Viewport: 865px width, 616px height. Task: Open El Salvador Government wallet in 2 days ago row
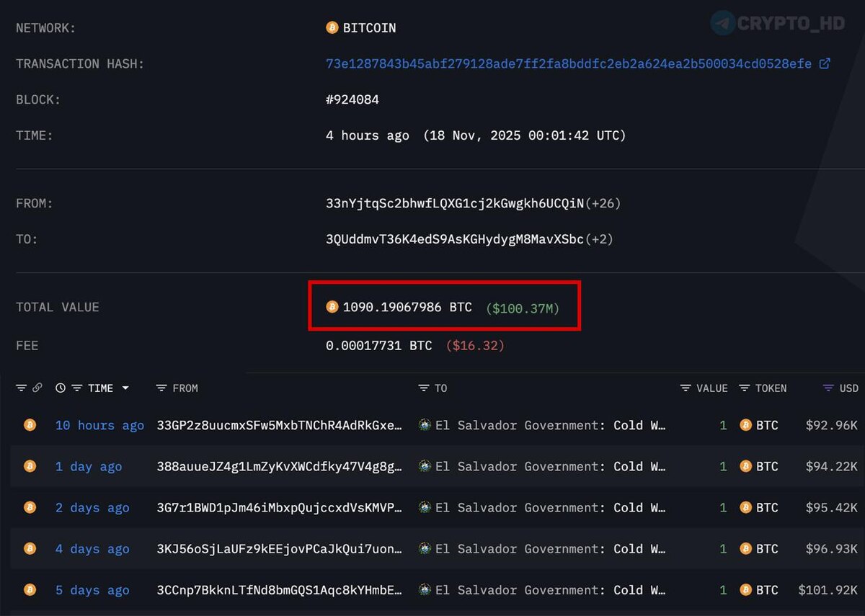pyautogui.click(x=551, y=507)
